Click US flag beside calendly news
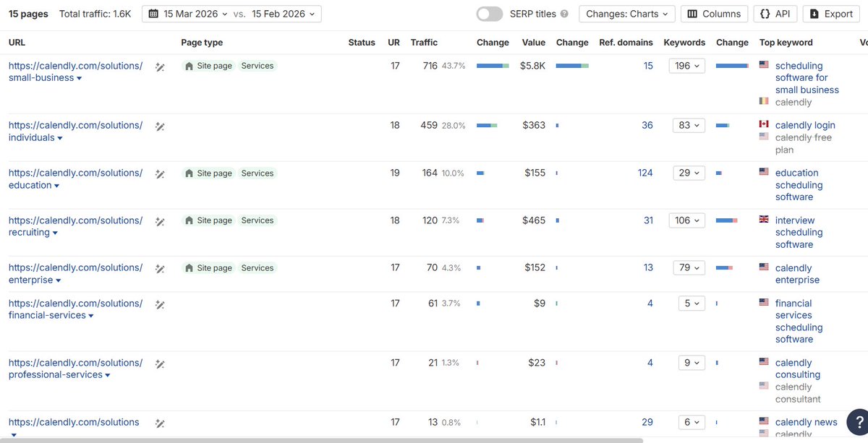 point(764,421)
